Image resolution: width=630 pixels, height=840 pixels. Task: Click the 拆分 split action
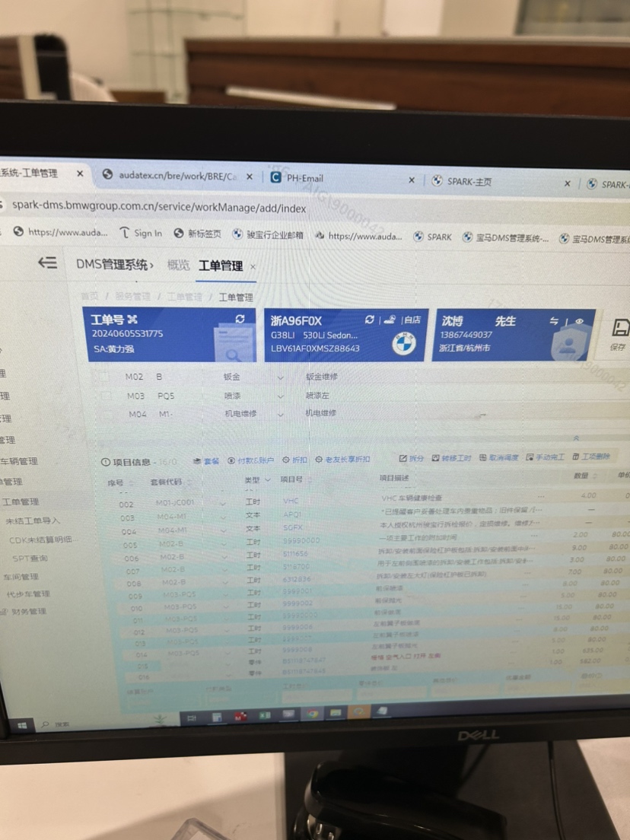click(x=412, y=458)
